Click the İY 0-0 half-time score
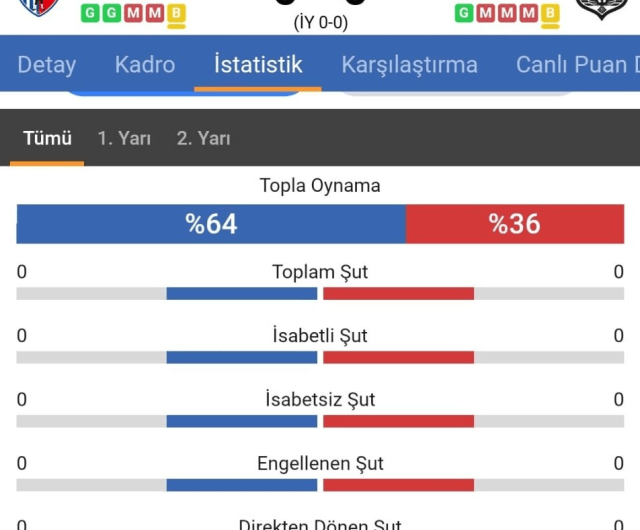The image size is (640, 530). click(x=320, y=22)
